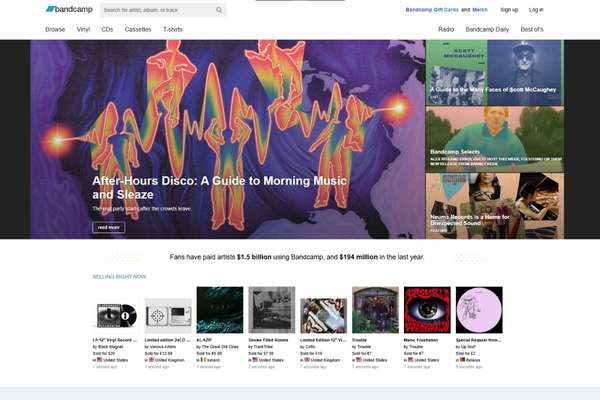The image size is (600, 400).
Task: Click United Kingdom flag under Limited edition 2xCD
Action: click(x=151, y=360)
